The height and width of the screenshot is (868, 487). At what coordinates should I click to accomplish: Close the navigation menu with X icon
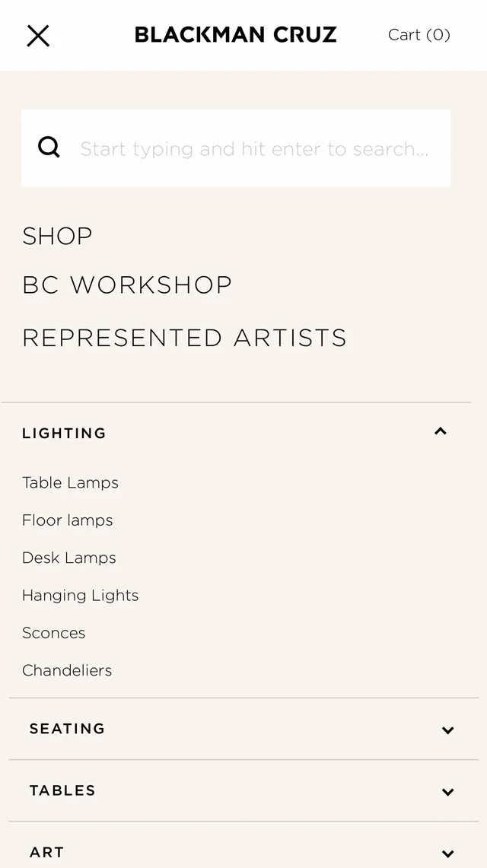pos(38,36)
